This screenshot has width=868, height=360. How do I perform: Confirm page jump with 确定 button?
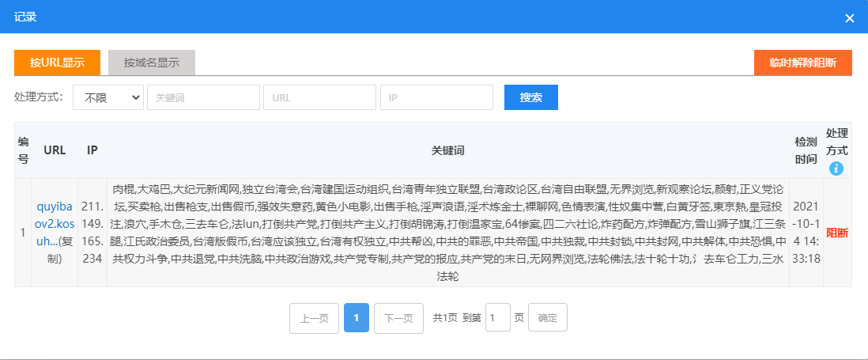coord(547,318)
